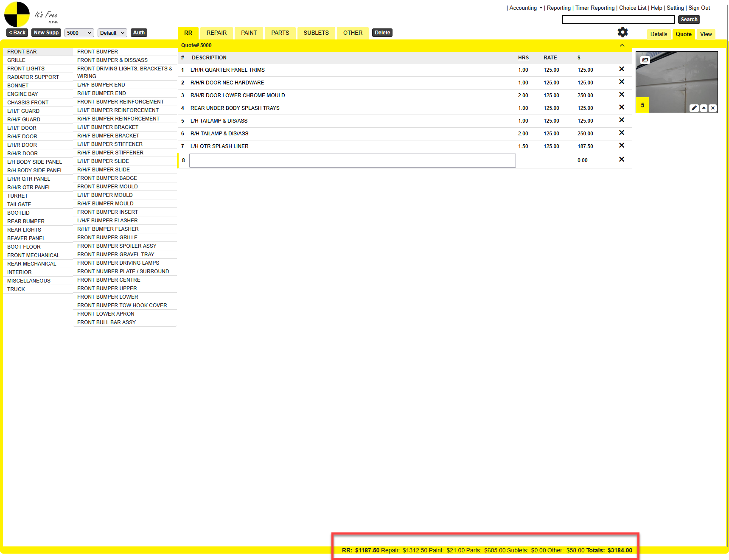The height and width of the screenshot is (560, 729).
Task: Remove the REAR UNDER BODY SPLASH TRAYS line
Action: 621,107
